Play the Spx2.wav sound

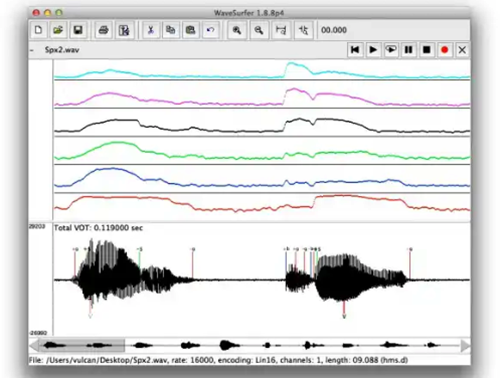point(373,50)
